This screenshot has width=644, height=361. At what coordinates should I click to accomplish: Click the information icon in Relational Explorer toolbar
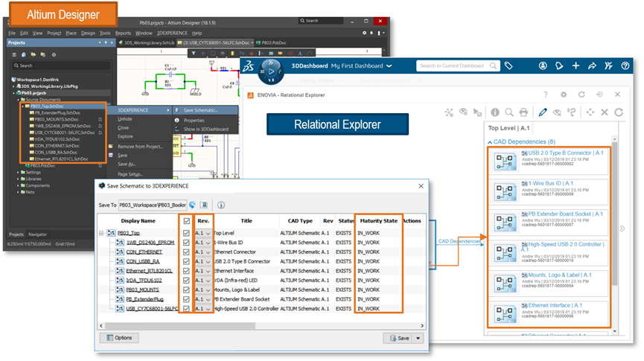[495, 112]
